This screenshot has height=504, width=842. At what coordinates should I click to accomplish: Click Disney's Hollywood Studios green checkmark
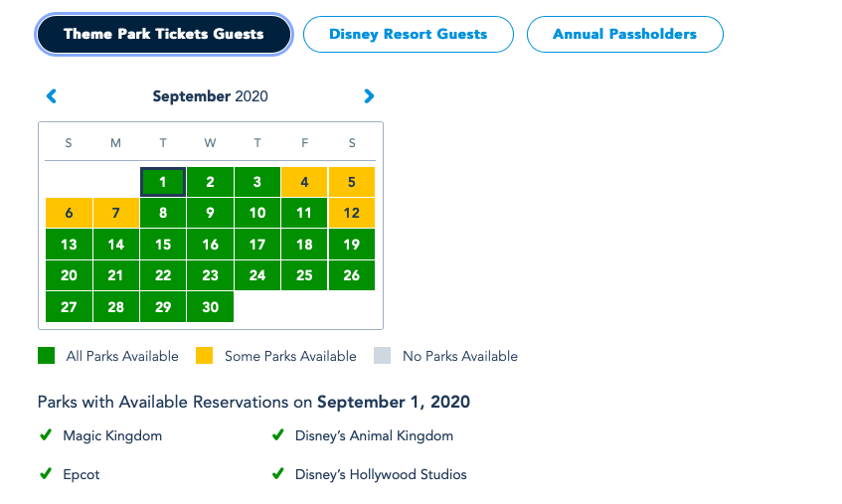point(277,474)
